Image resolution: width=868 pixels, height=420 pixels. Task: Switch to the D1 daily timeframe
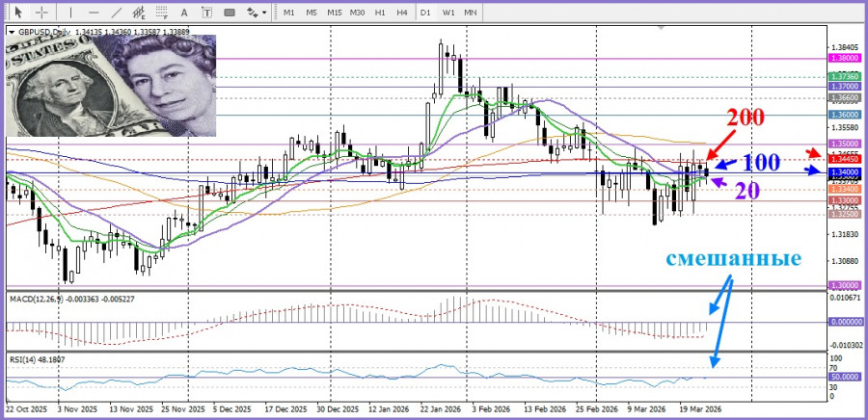click(x=426, y=13)
